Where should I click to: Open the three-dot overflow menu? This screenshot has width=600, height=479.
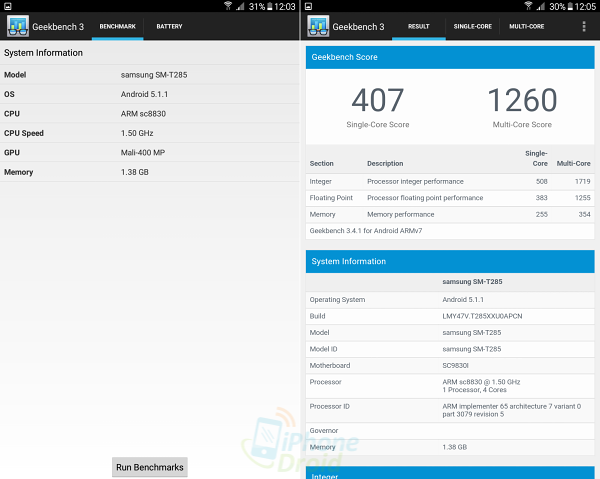(x=584, y=26)
